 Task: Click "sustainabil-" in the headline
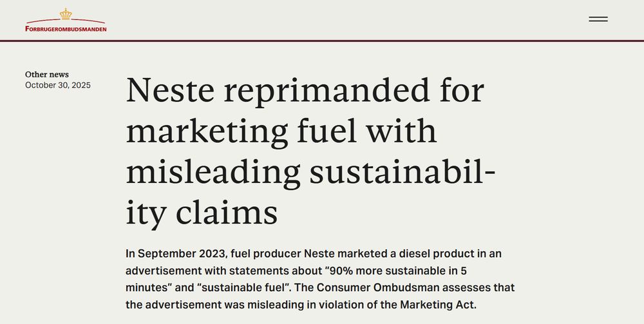[x=402, y=171]
